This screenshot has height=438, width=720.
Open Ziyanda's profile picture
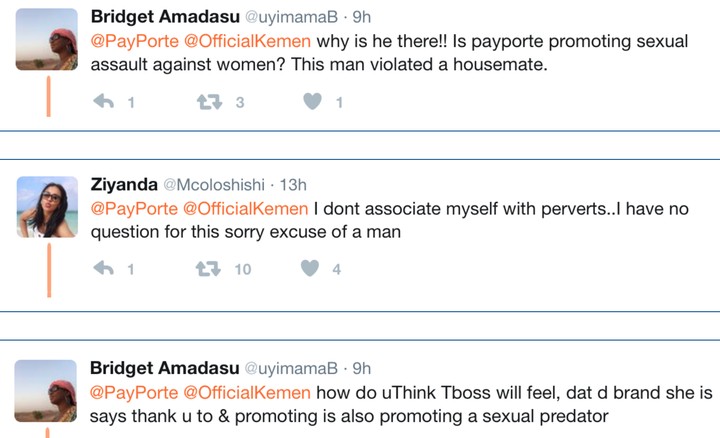(x=46, y=207)
